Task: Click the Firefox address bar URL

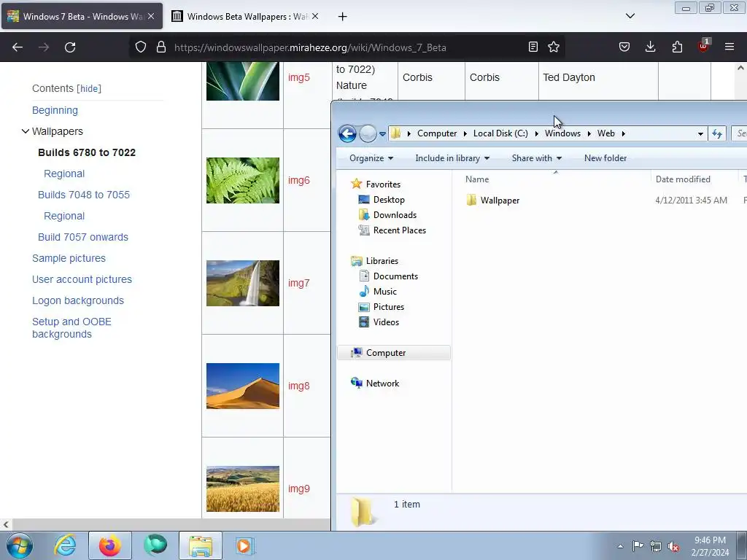Action: (x=309, y=47)
